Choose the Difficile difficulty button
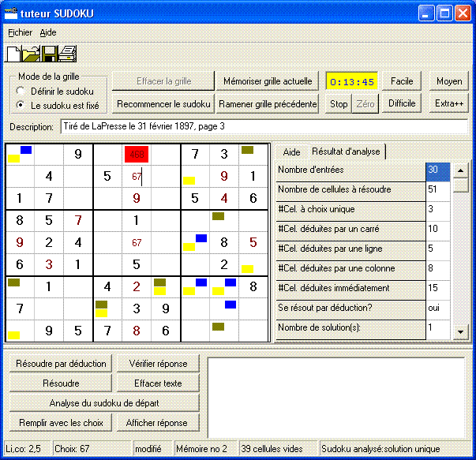 pos(402,103)
